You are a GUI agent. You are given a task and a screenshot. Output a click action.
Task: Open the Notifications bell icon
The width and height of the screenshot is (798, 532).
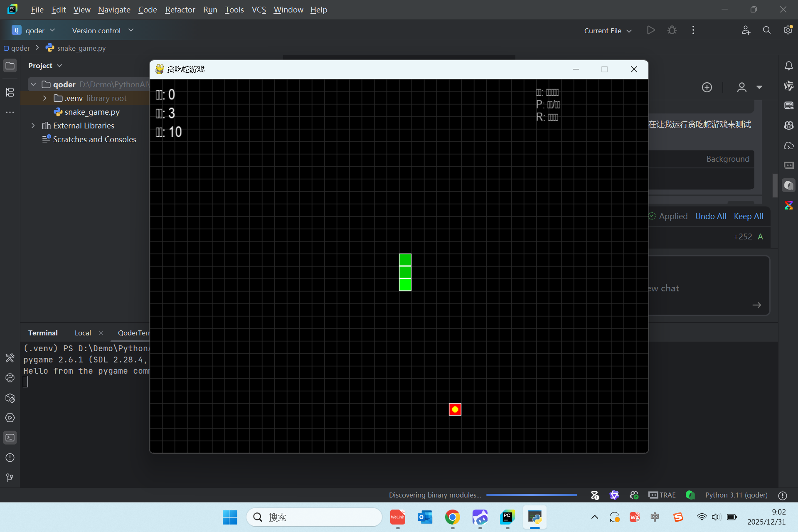click(x=788, y=66)
